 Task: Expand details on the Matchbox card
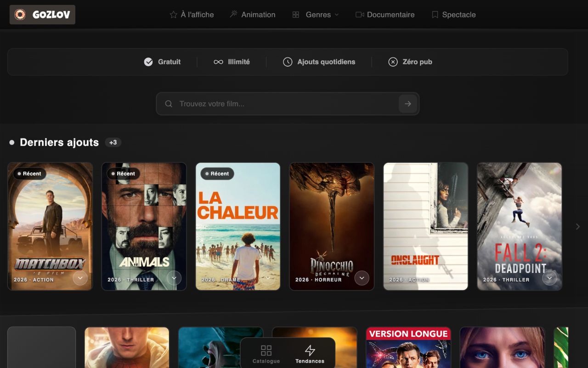click(x=80, y=278)
